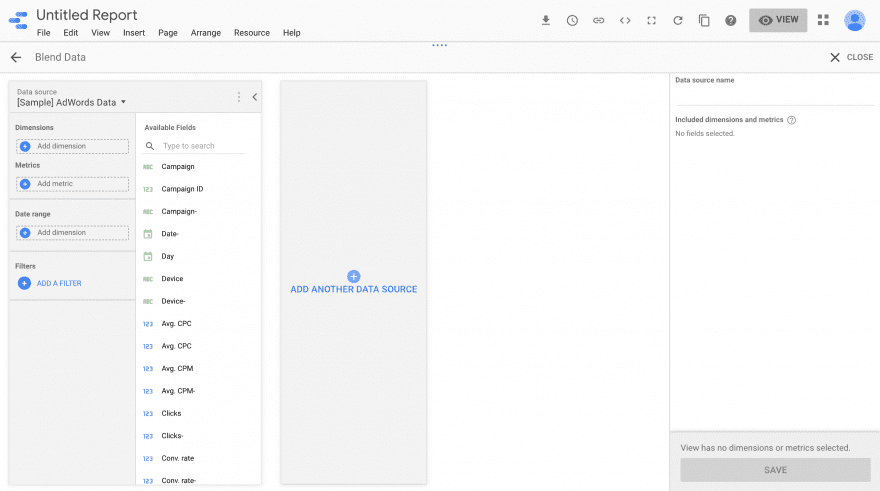Click the 123 type icon beside Clicks
Screen dimensions: 880x491
pos(148,414)
